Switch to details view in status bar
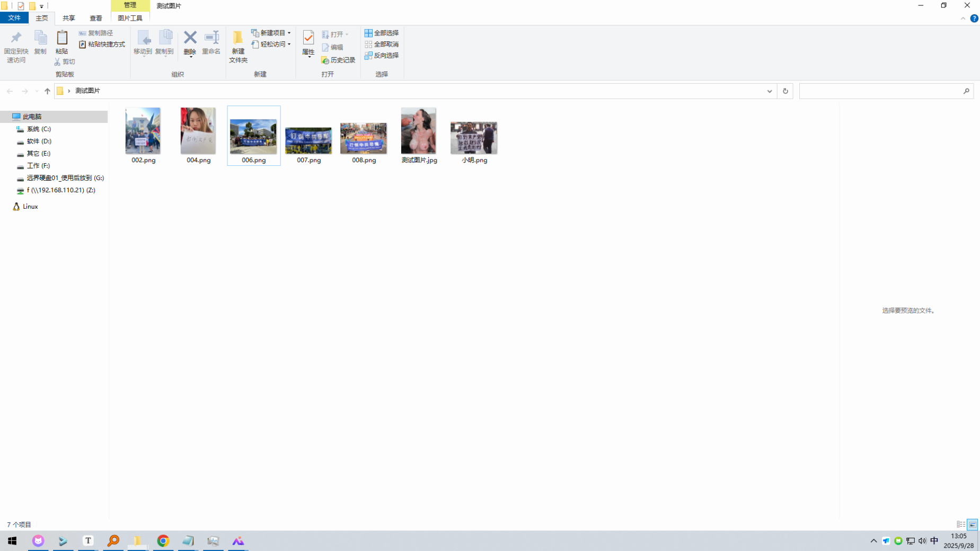Image resolution: width=980 pixels, height=551 pixels. click(x=960, y=525)
